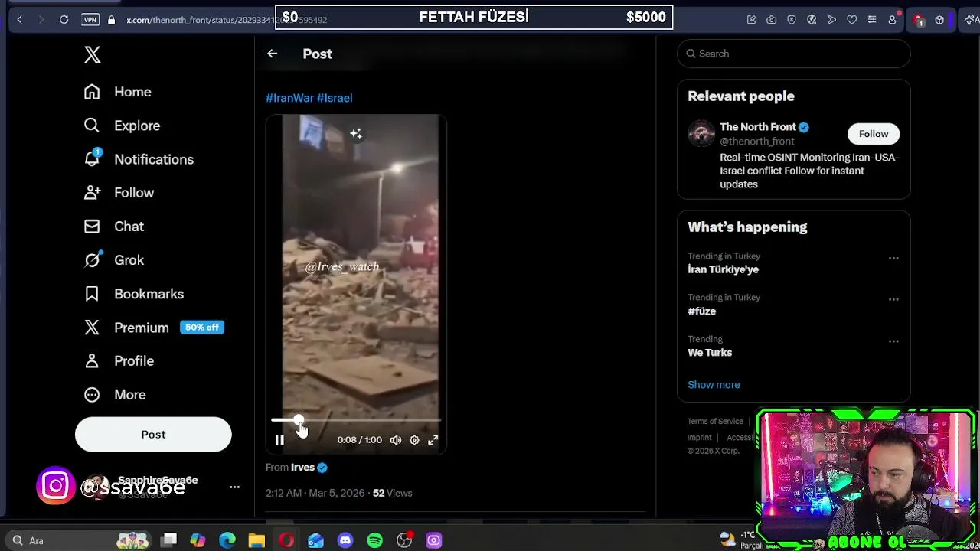Open Explore in the X sidebar
Image resolution: width=980 pixels, height=551 pixels.
(x=122, y=126)
